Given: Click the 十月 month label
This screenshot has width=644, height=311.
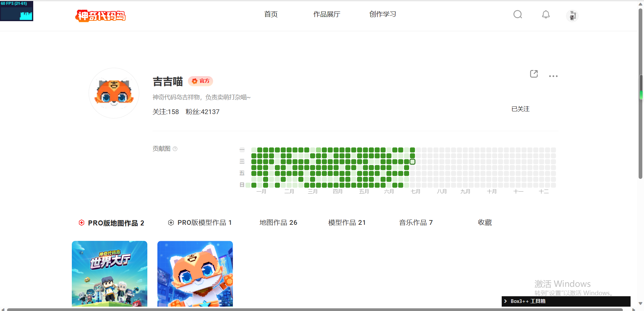Looking at the screenshot, I should [492, 192].
